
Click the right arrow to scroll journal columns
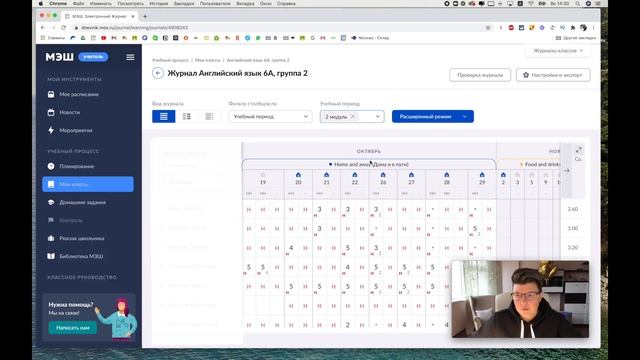(x=567, y=171)
